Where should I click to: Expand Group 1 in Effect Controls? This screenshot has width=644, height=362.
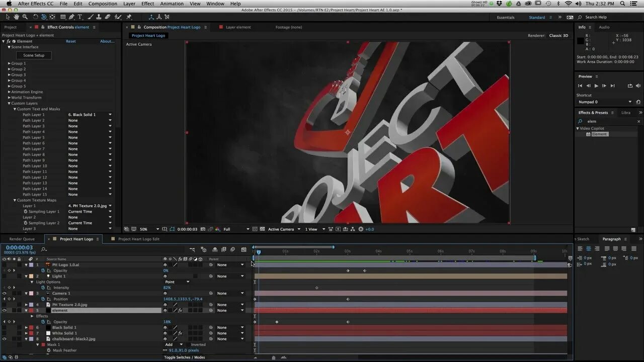point(9,63)
